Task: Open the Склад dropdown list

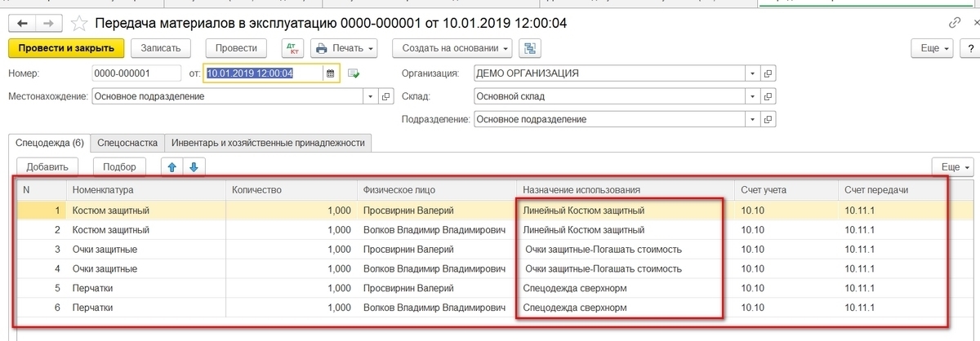Action: point(751,96)
